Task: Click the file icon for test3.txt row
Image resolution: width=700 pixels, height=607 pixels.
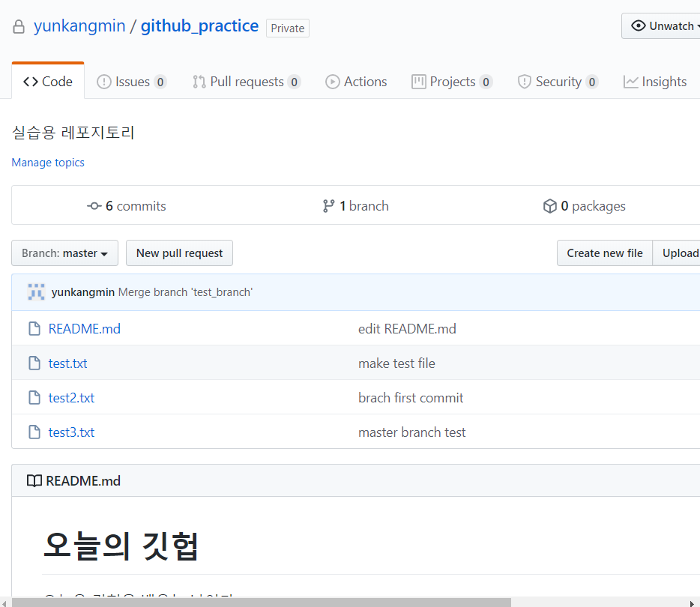Action: 34,432
